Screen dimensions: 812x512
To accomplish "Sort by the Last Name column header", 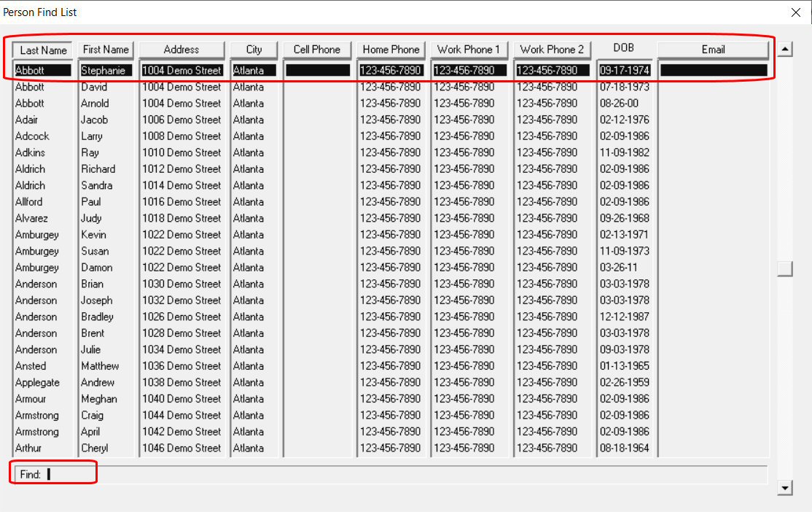I will point(42,50).
